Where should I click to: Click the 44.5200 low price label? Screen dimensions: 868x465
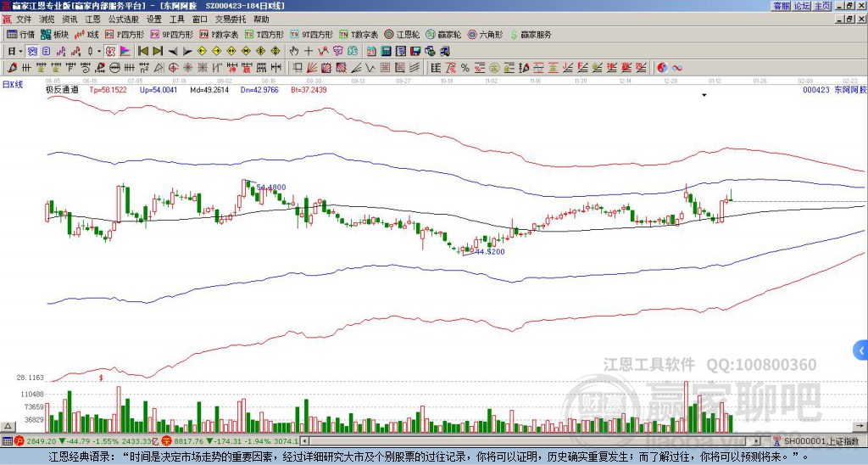coord(490,252)
